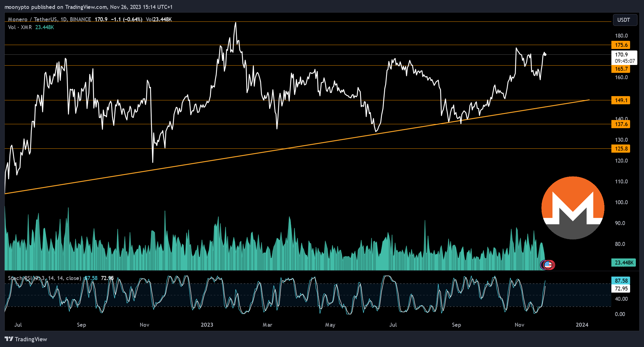
Task: Click the US flag event icon
Action: [548, 265]
